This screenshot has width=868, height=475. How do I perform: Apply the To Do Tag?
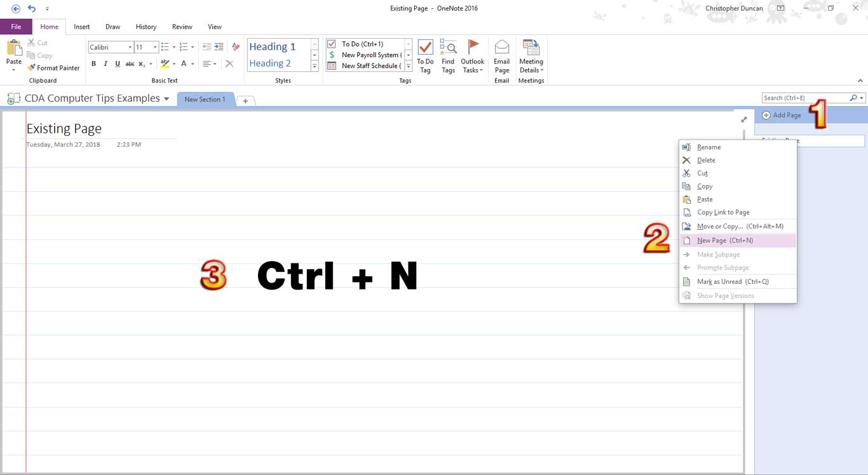(x=424, y=55)
